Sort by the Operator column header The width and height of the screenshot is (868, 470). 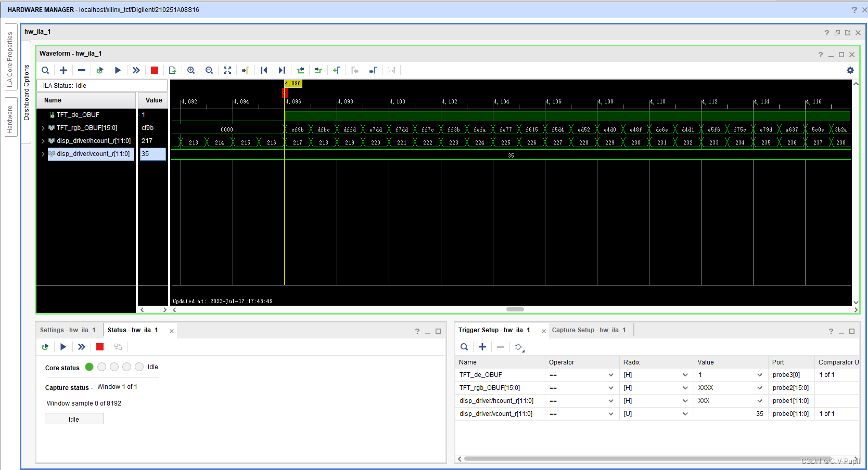point(582,362)
